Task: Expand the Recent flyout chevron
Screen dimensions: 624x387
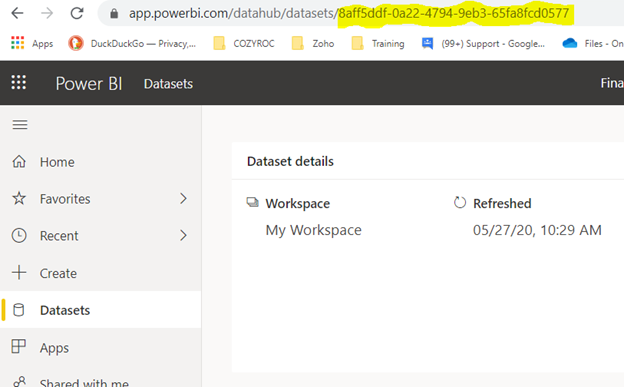Action: [183, 236]
